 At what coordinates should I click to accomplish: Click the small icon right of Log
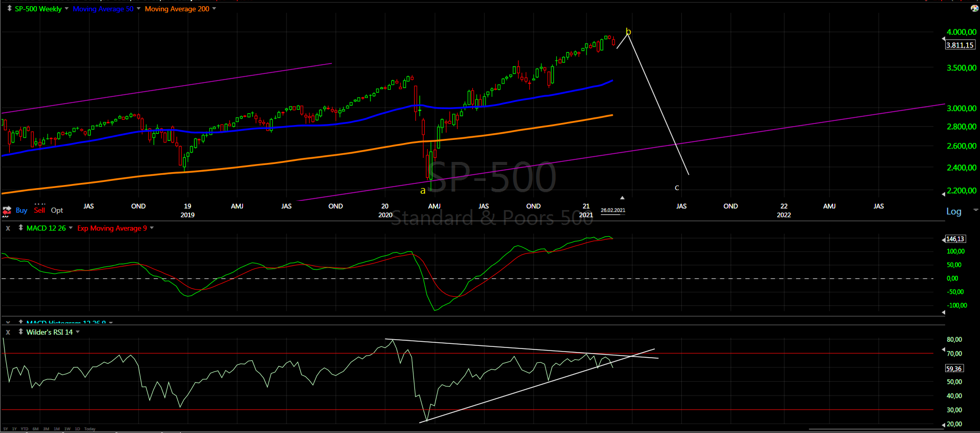(x=975, y=210)
